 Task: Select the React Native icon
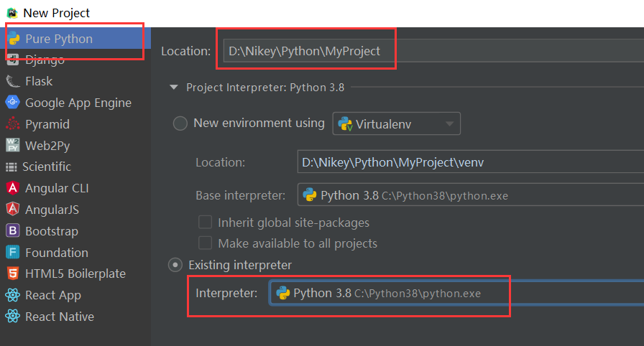12,317
